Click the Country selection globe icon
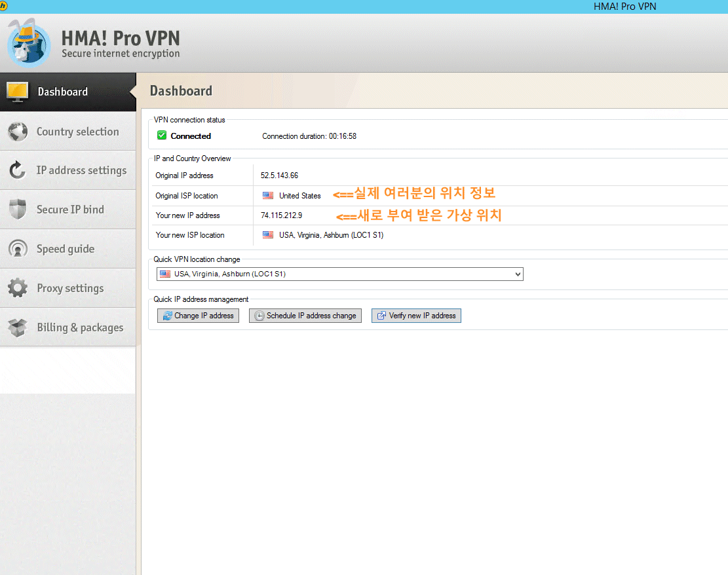 point(18,132)
